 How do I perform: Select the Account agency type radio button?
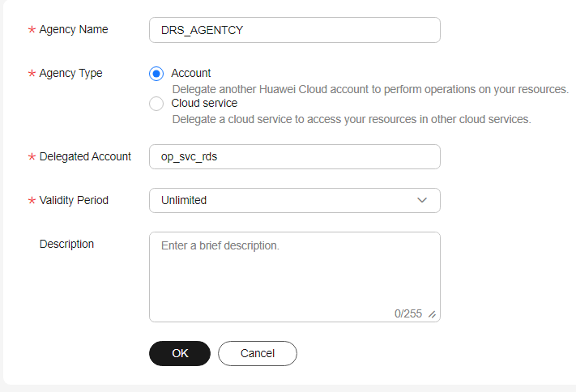tap(156, 74)
